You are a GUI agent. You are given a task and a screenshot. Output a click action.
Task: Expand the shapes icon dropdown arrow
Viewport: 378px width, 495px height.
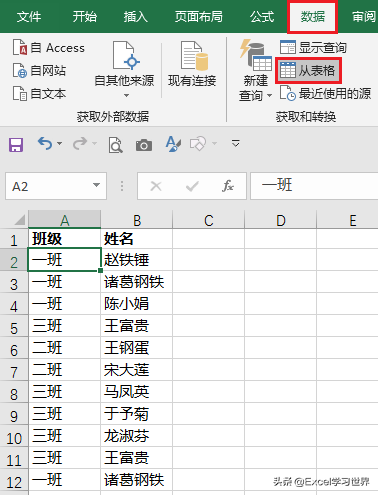point(214,144)
